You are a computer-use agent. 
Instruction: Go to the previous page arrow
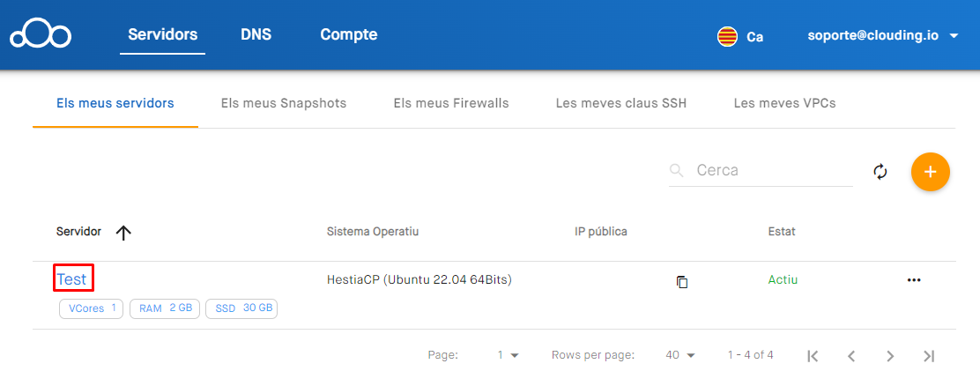(x=851, y=356)
